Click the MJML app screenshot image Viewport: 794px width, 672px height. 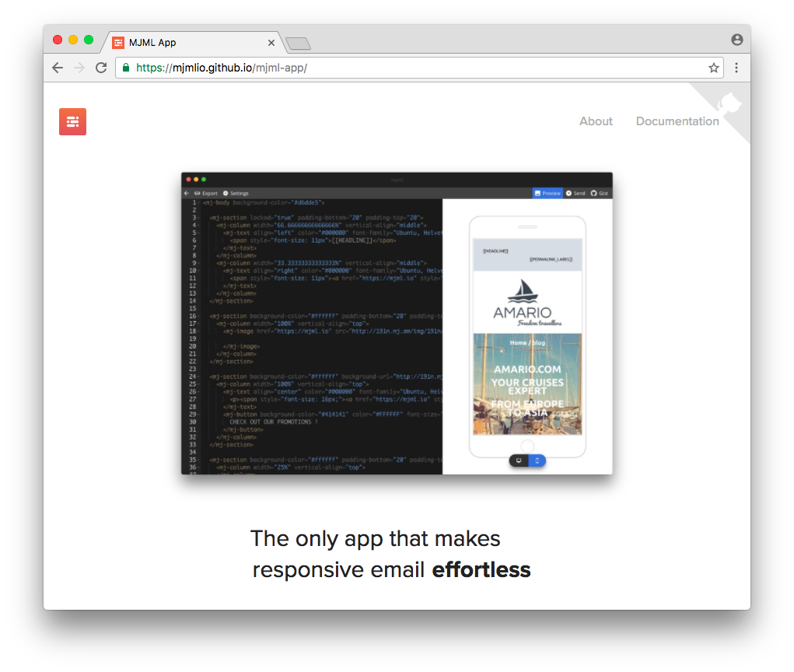pyautogui.click(x=397, y=323)
